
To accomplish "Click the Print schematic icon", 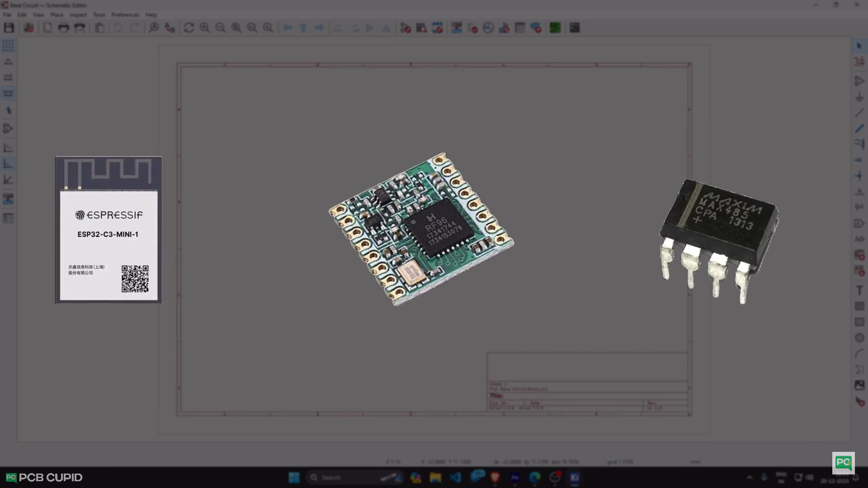I will (64, 28).
